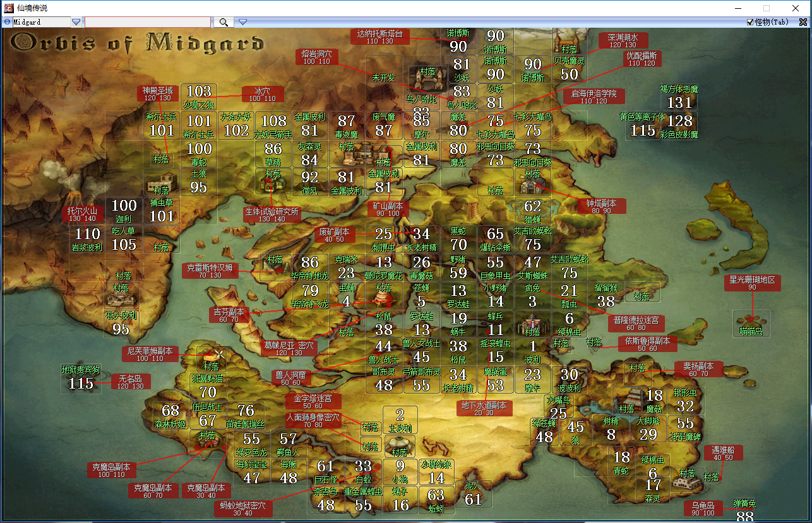Image resolution: width=812 pixels, height=523 pixels.
Task: Click the magnifier search button
Action: [224, 22]
